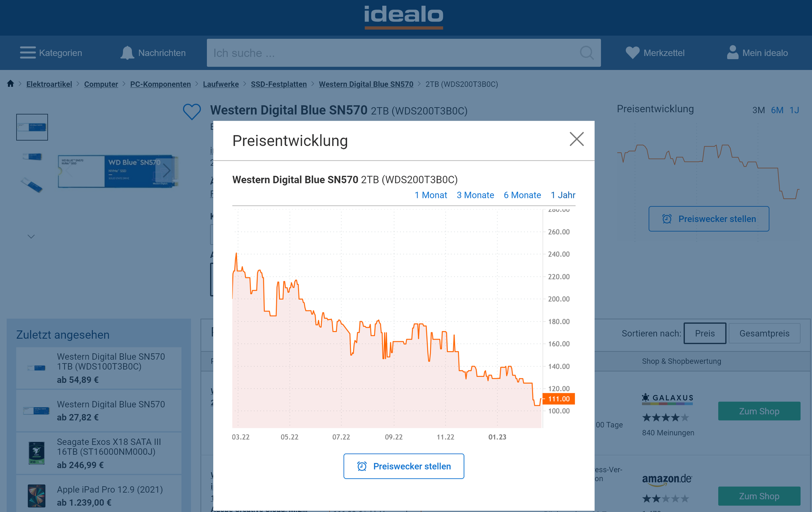Click the idealo logo
Viewport: 812px width, 512px height.
tap(403, 16)
